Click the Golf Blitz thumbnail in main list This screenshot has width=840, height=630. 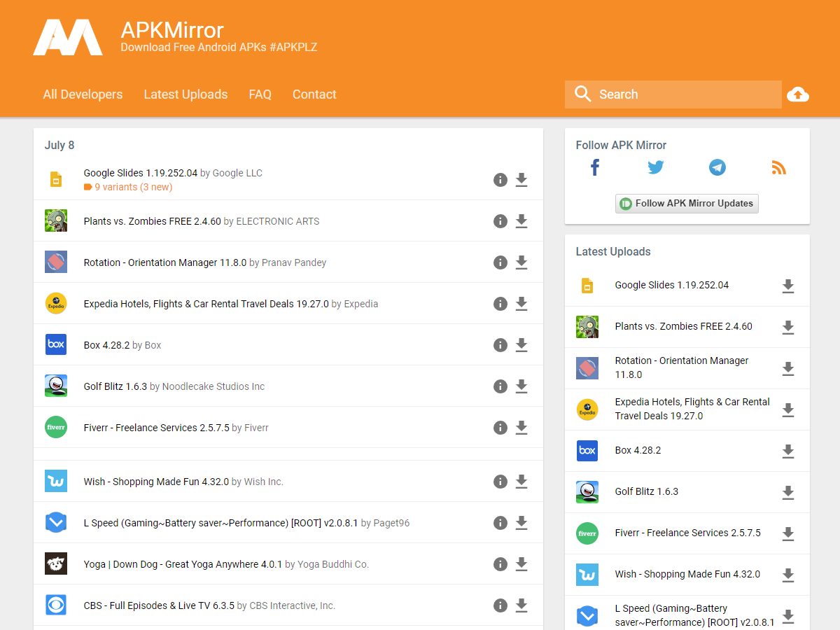pos(56,386)
